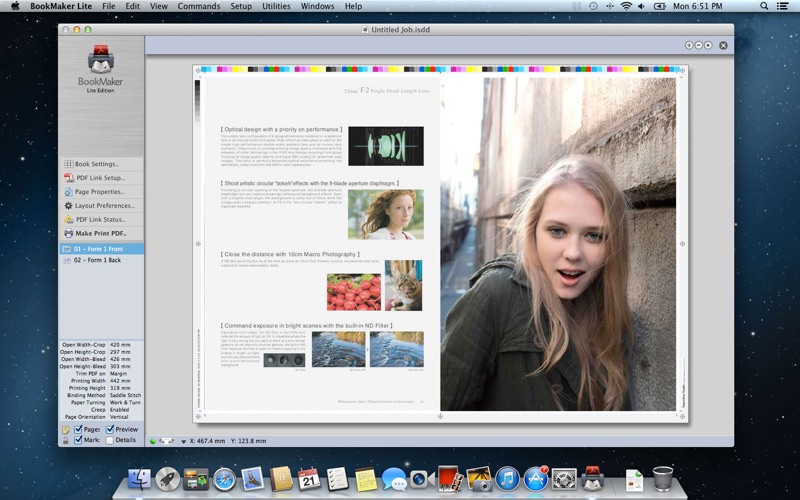Screen dimensions: 800x500
Task: Close the preview with the X icon
Action: (x=724, y=45)
